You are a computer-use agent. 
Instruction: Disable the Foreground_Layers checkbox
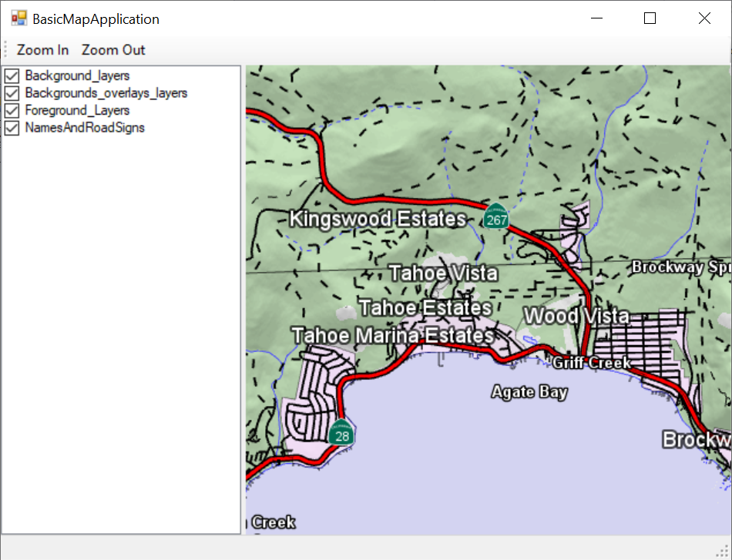[x=12, y=111]
